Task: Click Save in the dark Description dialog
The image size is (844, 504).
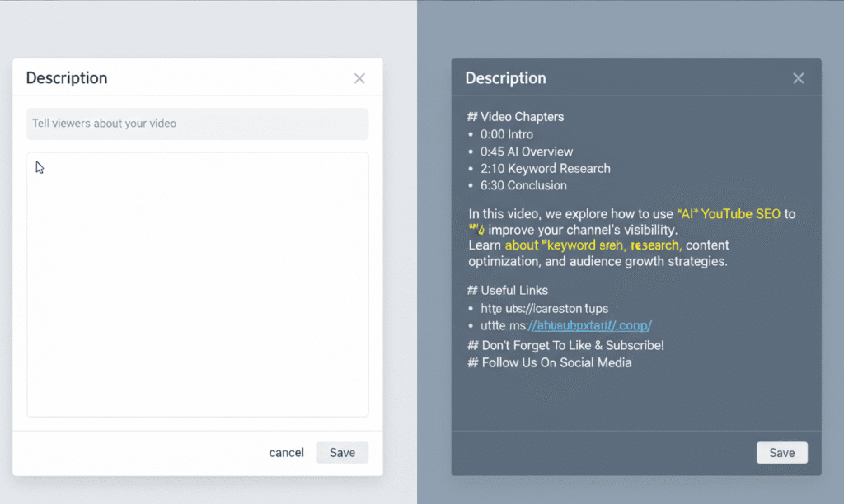Action: tap(781, 453)
